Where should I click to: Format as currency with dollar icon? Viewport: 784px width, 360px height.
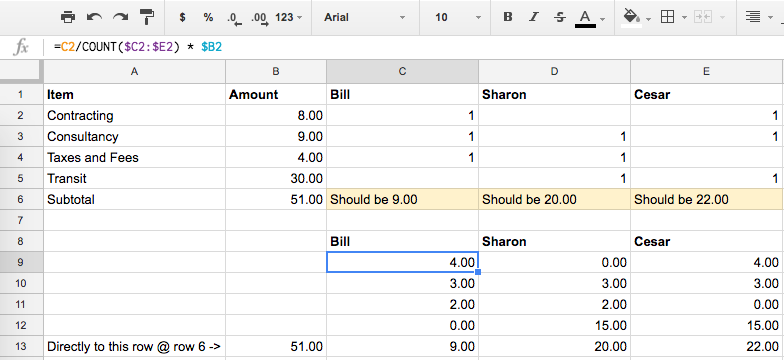[182, 18]
